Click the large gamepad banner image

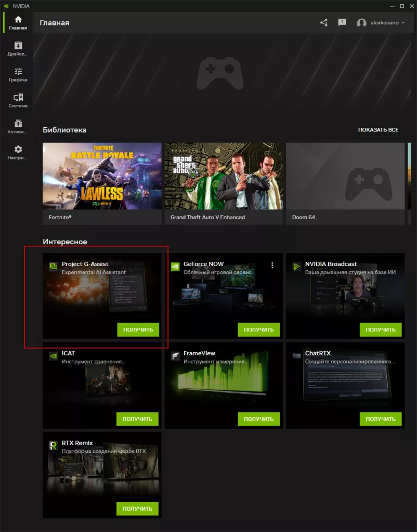[220, 73]
